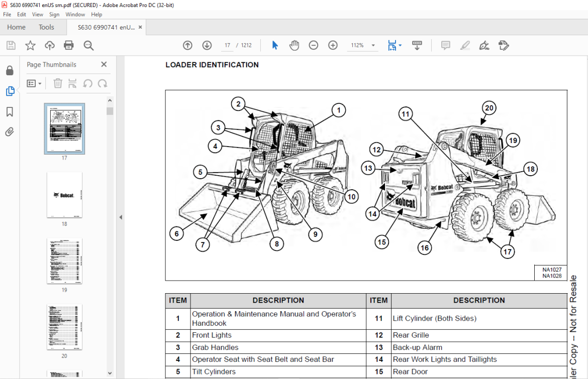Activate the Hand pan tool
Screen dimensions: 588x379
pos(295,45)
